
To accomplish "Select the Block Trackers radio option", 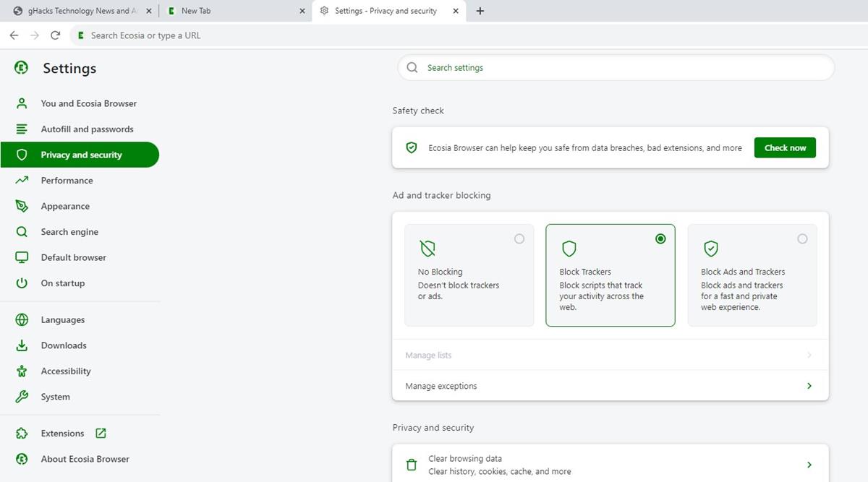I will tap(660, 239).
